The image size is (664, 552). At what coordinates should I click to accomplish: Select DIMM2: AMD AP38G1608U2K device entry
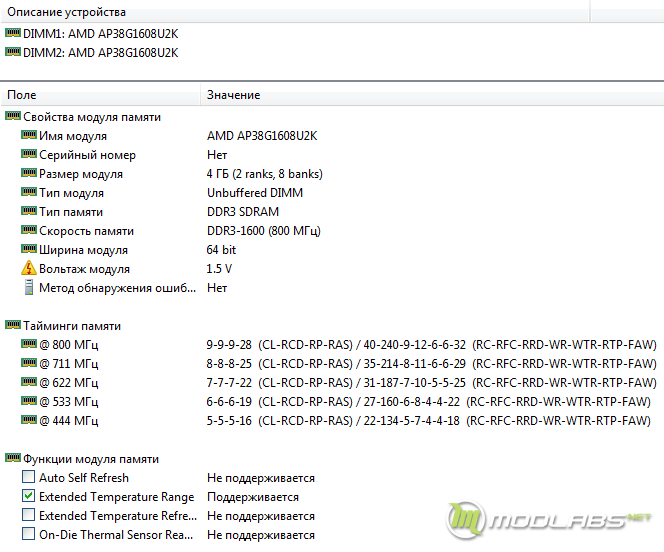pyautogui.click(x=100, y=52)
